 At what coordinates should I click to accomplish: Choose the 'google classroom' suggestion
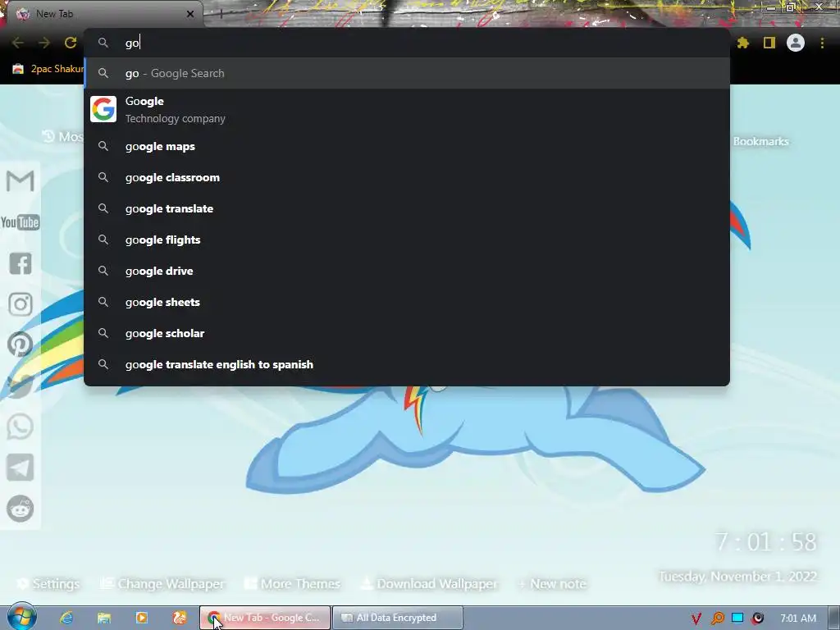point(407,177)
